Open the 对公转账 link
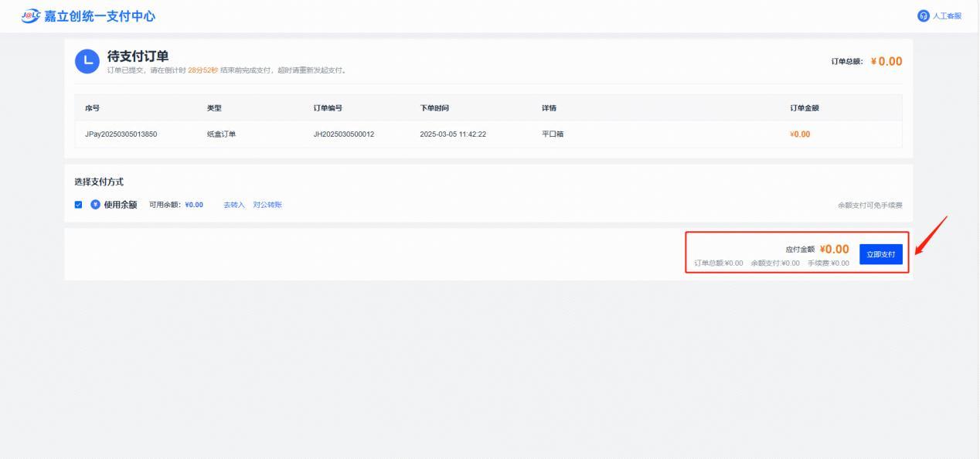This screenshot has height=459, width=980. tap(267, 205)
